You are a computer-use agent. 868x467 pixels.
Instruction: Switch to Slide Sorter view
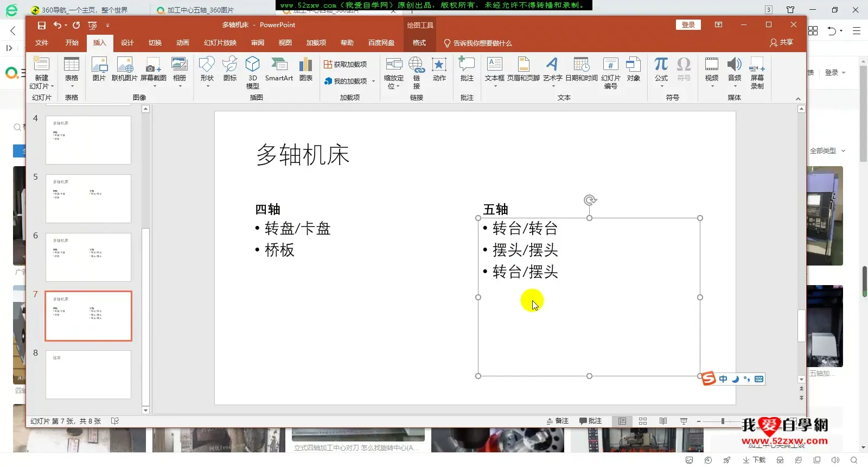(x=643, y=421)
